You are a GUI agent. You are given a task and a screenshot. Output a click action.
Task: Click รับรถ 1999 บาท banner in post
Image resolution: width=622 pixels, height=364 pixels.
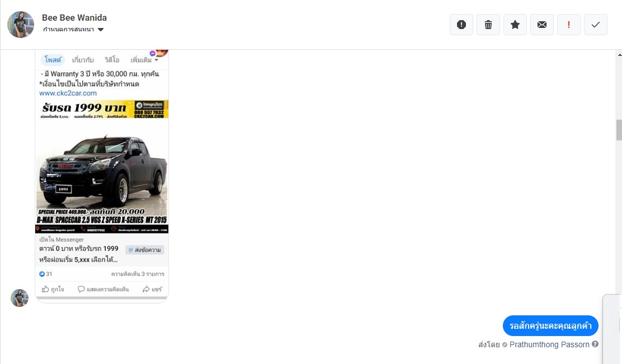102,110
